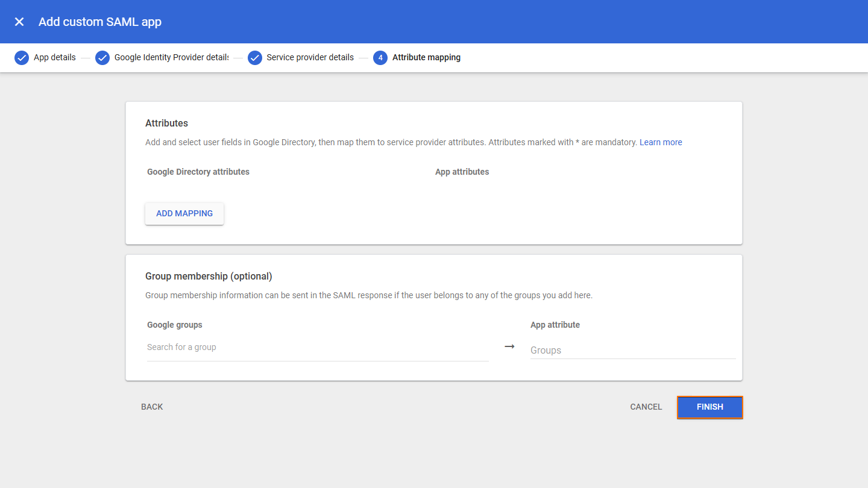The width and height of the screenshot is (868, 488).
Task: Click the Add custom SAML app title
Action: click(x=100, y=22)
